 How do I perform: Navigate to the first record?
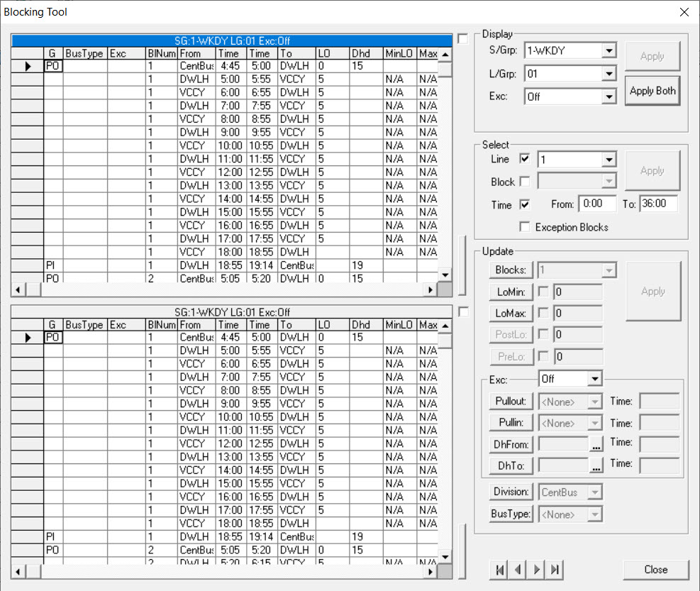click(499, 570)
